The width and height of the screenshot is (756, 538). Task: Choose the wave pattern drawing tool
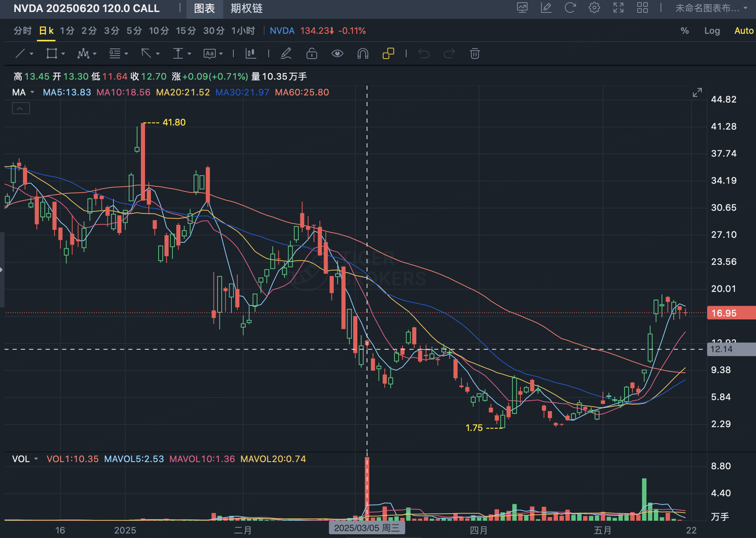pos(83,54)
